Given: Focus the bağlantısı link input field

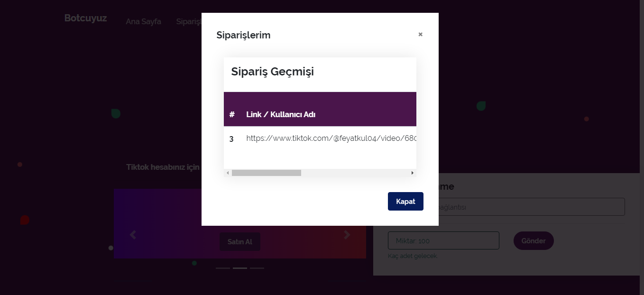Looking at the screenshot, I should pos(506,207).
